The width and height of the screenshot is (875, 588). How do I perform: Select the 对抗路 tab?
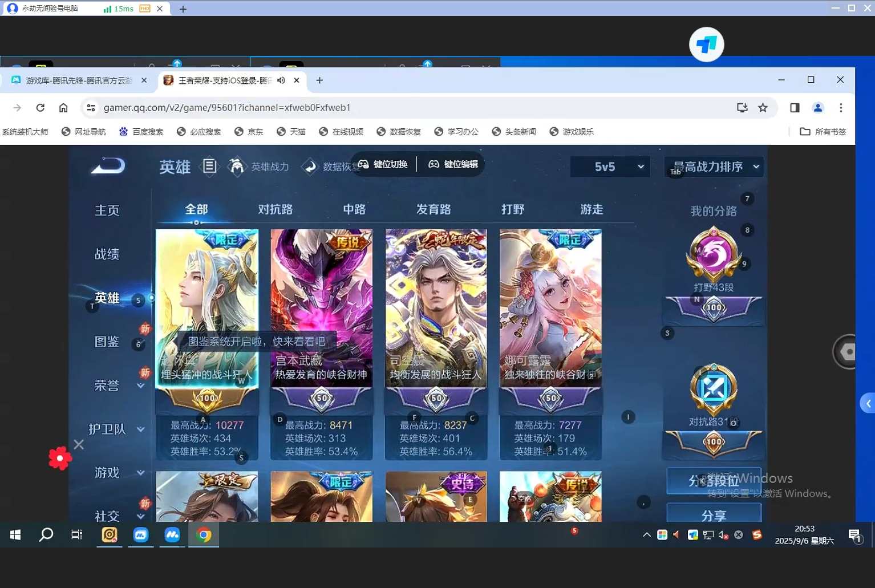point(276,209)
